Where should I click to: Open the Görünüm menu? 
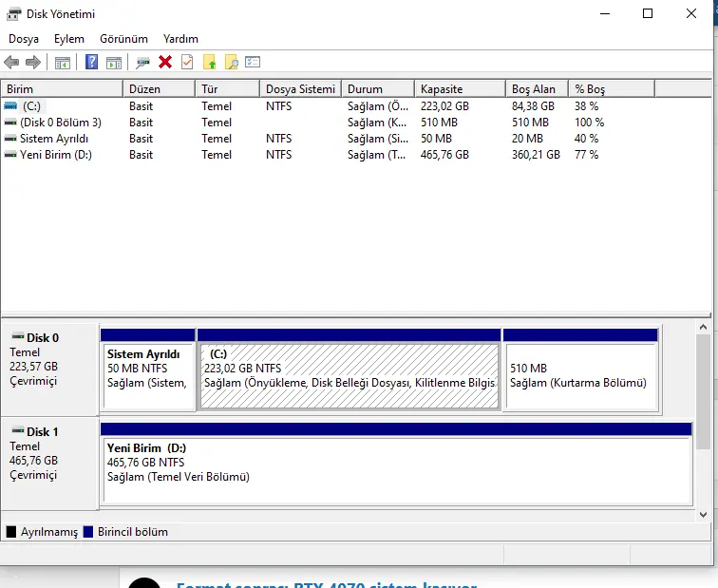click(x=123, y=39)
